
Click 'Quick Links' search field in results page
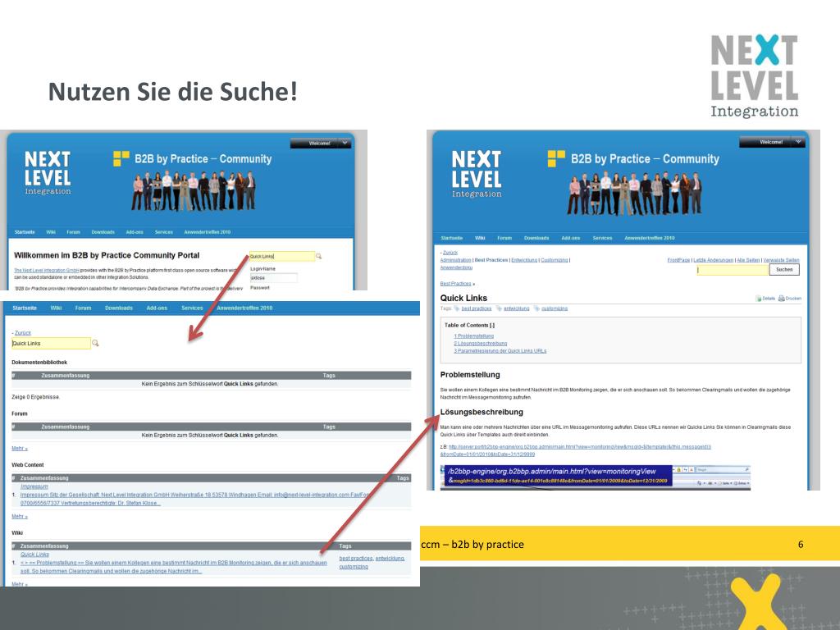51,344
